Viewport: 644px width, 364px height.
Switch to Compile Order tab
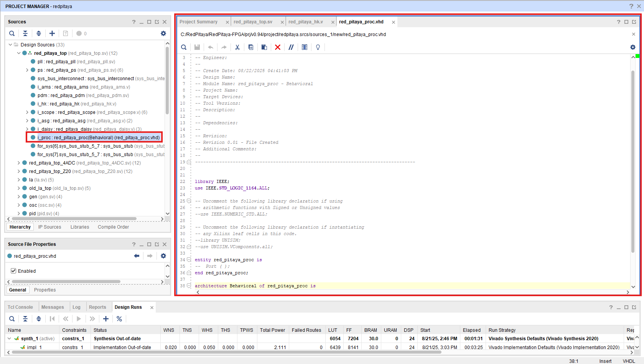(x=113, y=227)
